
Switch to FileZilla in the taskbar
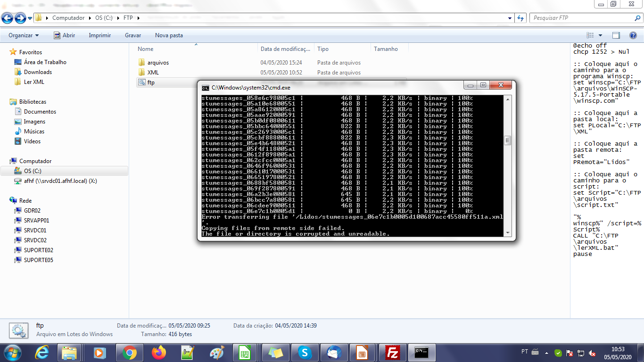point(392,352)
